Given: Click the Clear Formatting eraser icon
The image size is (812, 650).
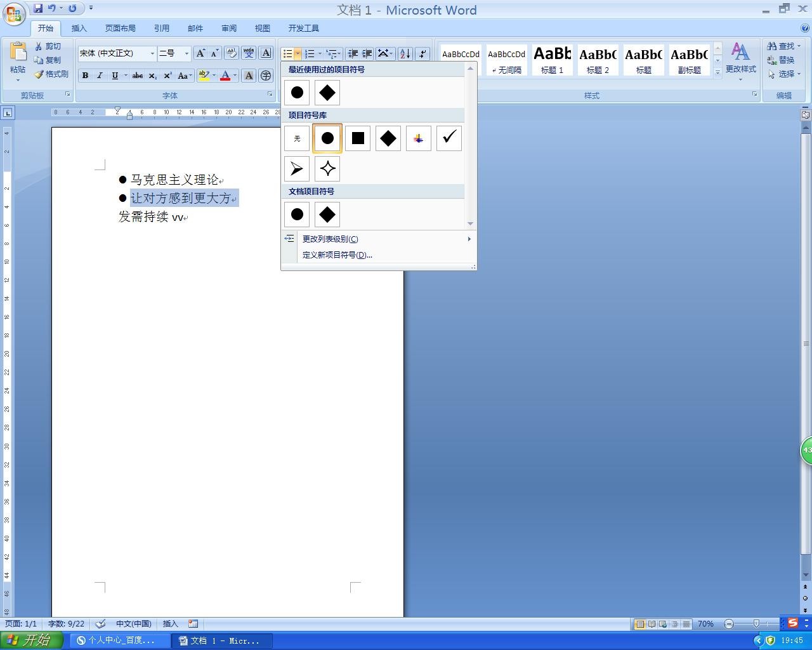Looking at the screenshot, I should coord(232,53).
